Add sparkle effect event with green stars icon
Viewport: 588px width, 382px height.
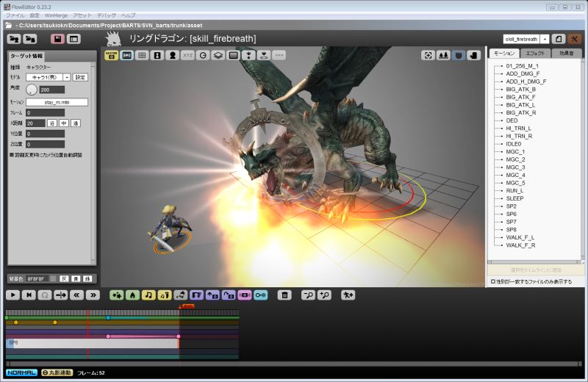[x=117, y=295]
